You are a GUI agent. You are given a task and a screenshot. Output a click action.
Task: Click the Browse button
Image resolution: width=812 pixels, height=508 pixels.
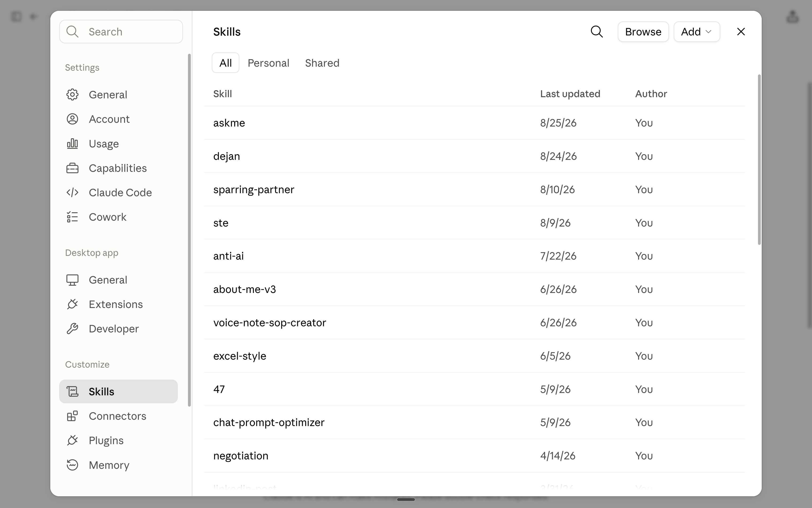[643, 32]
